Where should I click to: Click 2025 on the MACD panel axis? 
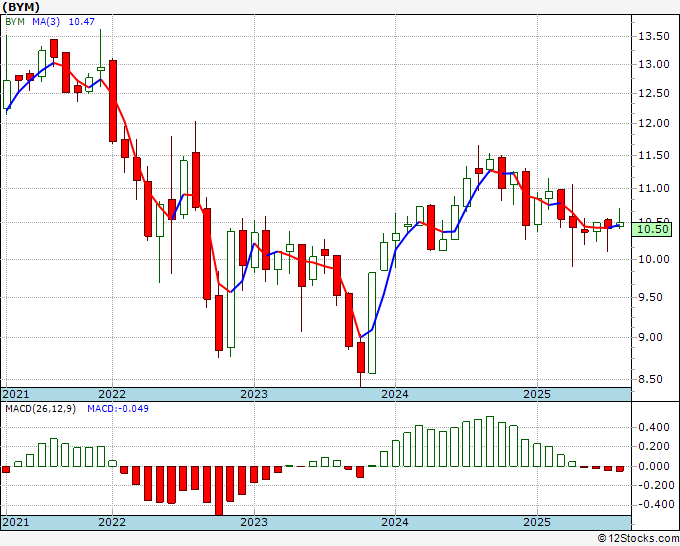coord(536,522)
